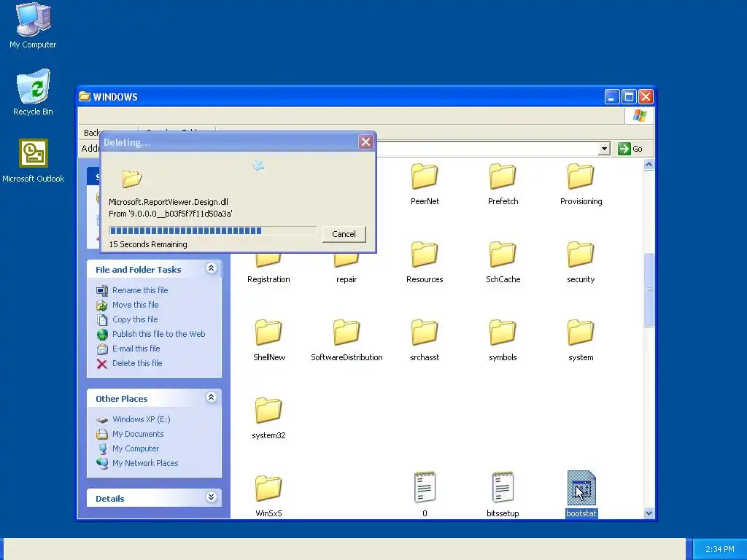
Task: Cancel the deleting operation
Action: pos(344,234)
